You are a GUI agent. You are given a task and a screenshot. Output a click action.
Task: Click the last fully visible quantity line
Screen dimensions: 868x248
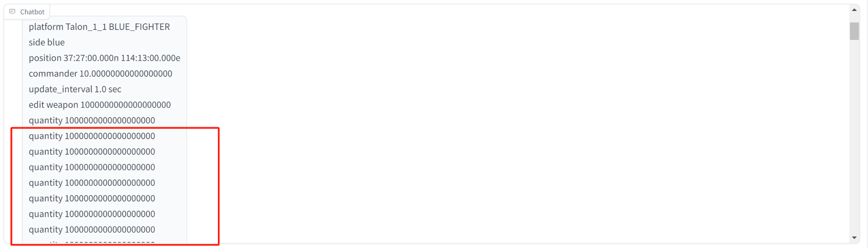(x=92, y=230)
